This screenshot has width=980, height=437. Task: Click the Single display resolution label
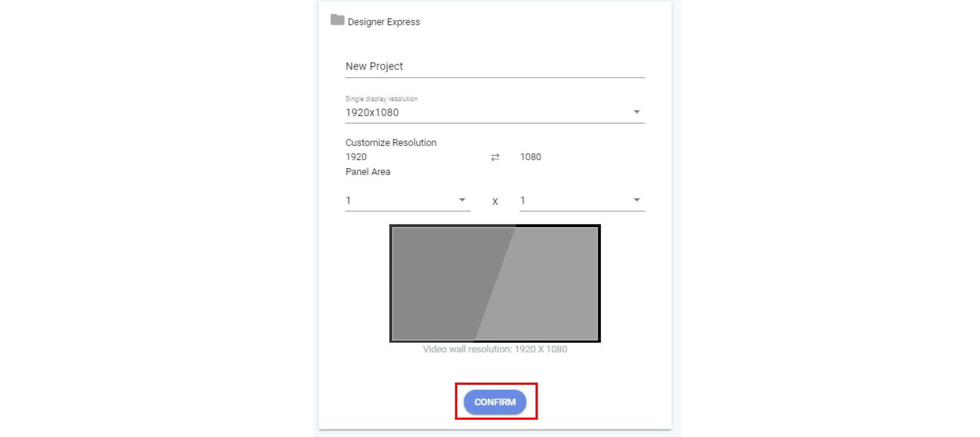click(x=381, y=99)
